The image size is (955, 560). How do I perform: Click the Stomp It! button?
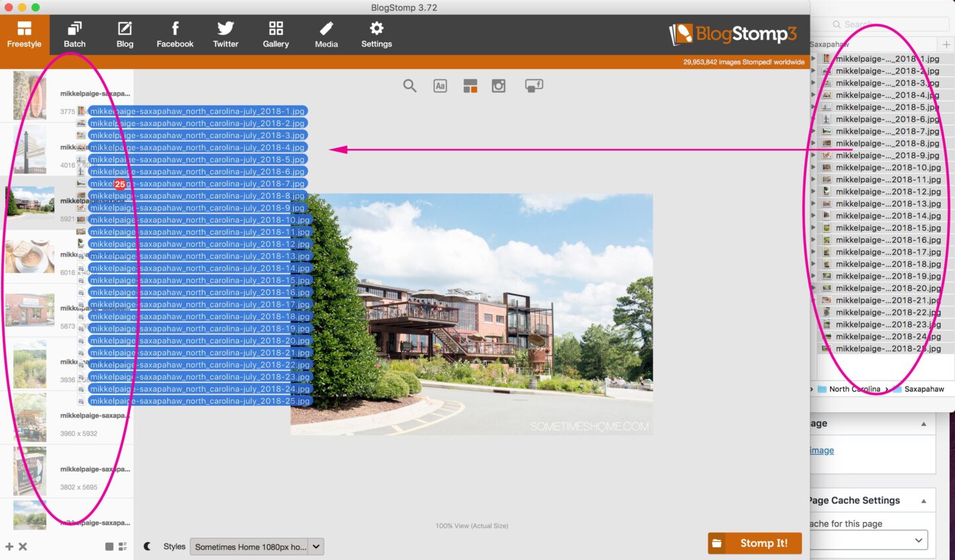755,543
